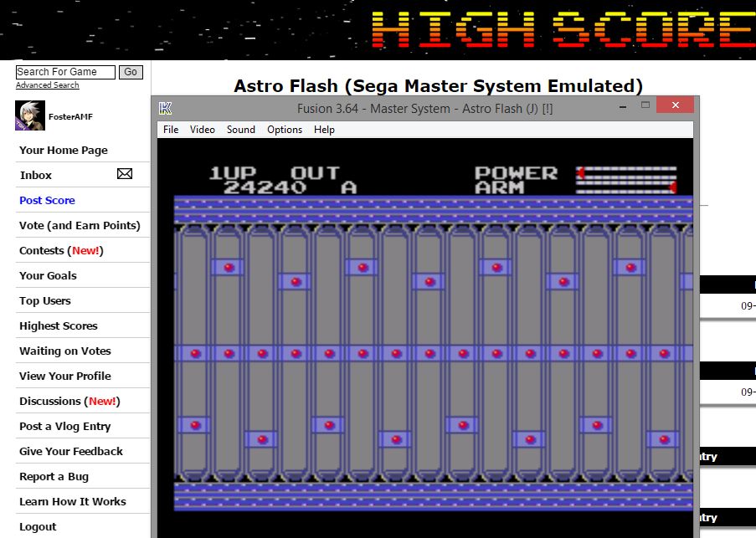Open the Help menu
Image resolution: width=756 pixels, height=538 pixels.
click(x=324, y=130)
